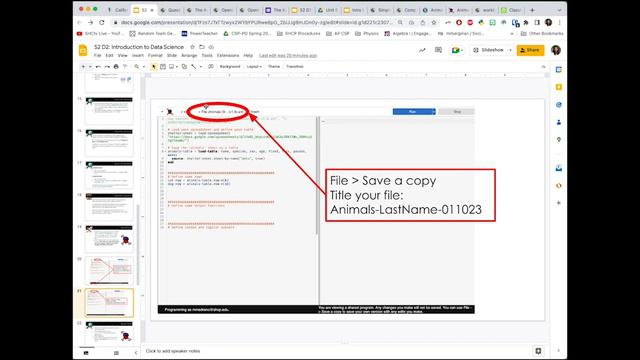Image resolution: width=640 pixels, height=360 pixels.
Task: Open the Help menu
Action: pos(248,56)
